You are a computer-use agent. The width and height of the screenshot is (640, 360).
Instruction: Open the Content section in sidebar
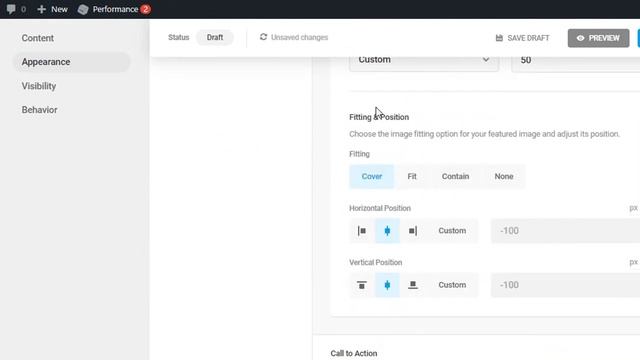click(38, 38)
